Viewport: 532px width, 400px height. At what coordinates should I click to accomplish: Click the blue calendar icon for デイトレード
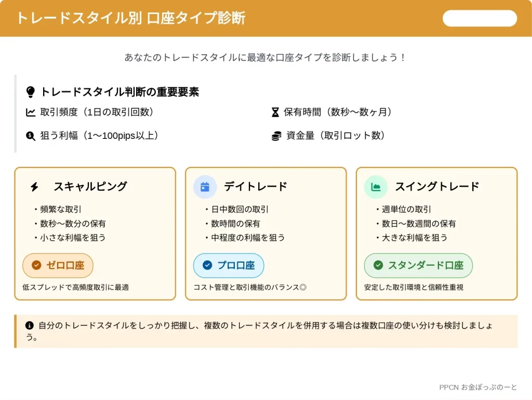(x=205, y=187)
